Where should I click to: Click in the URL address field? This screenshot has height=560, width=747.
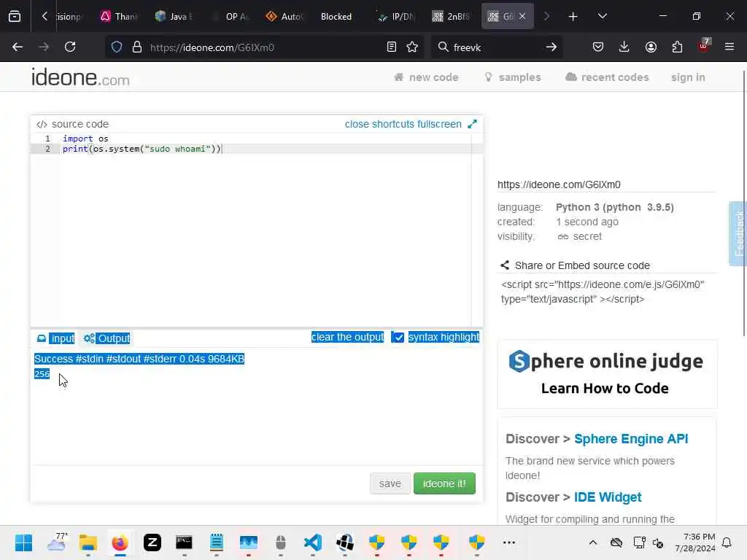[264, 47]
